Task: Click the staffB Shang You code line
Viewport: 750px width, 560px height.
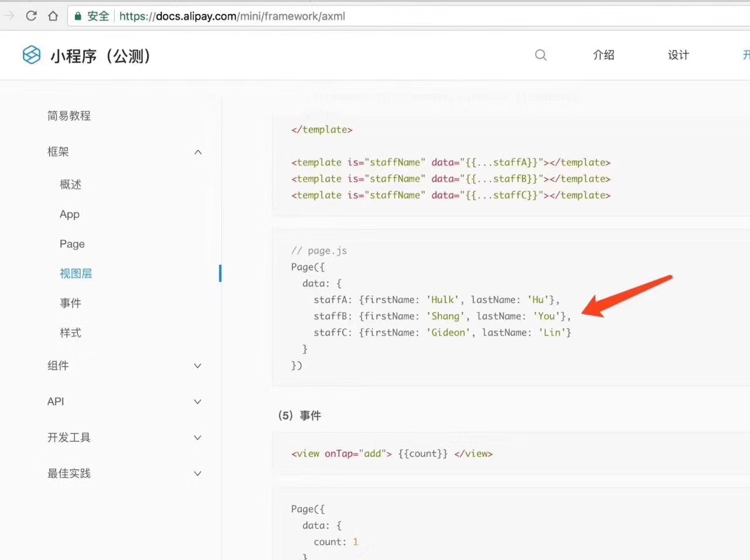Action: tap(442, 316)
